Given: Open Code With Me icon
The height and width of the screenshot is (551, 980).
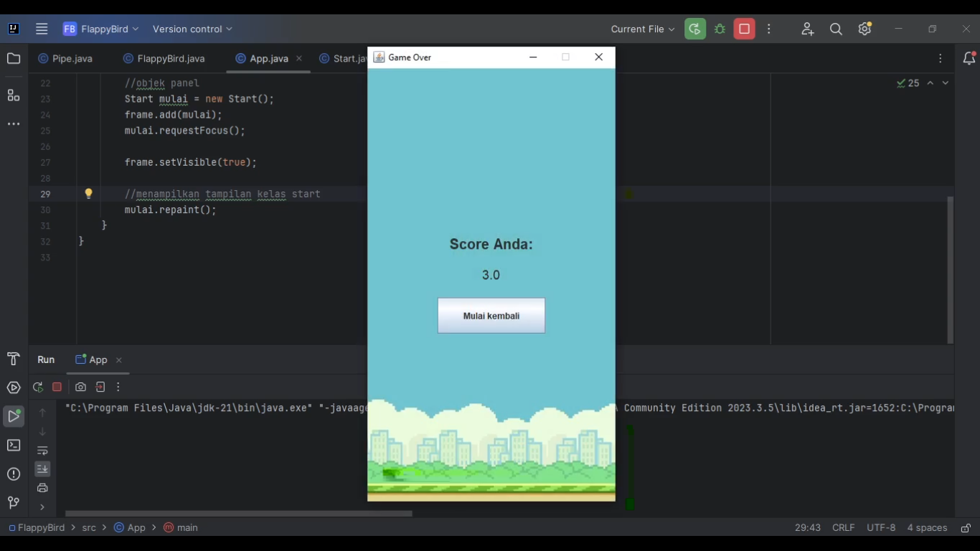Looking at the screenshot, I should pos(808,29).
